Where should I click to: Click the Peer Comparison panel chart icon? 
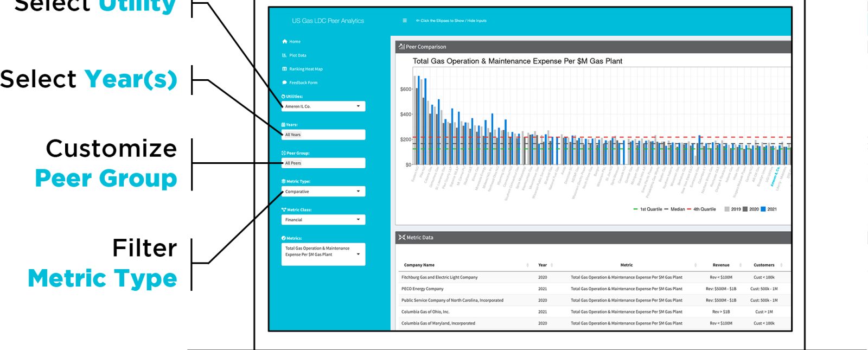click(x=402, y=47)
